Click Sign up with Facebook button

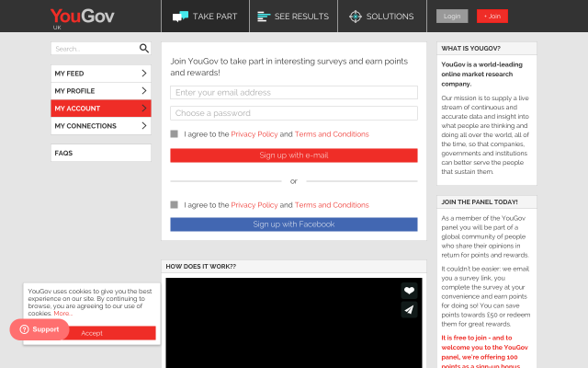[x=294, y=224]
